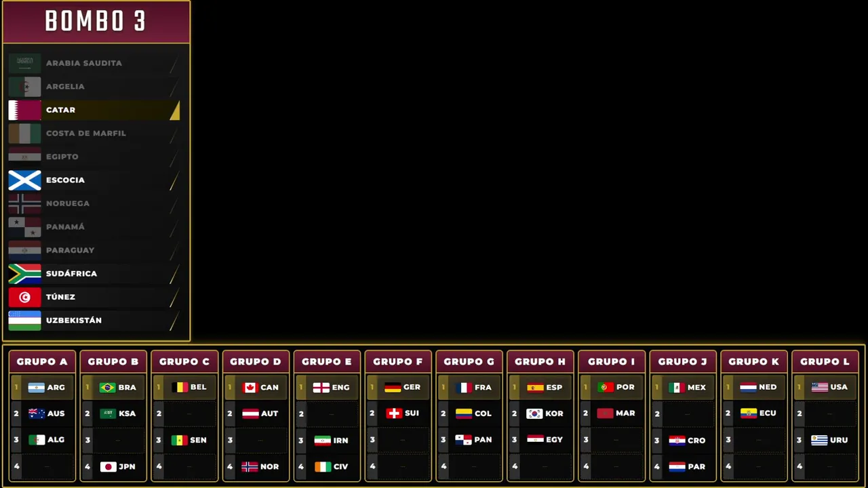Select greyed-out ARGELIA entry
Screen dimensions: 868x488
pyautogui.click(x=94, y=87)
